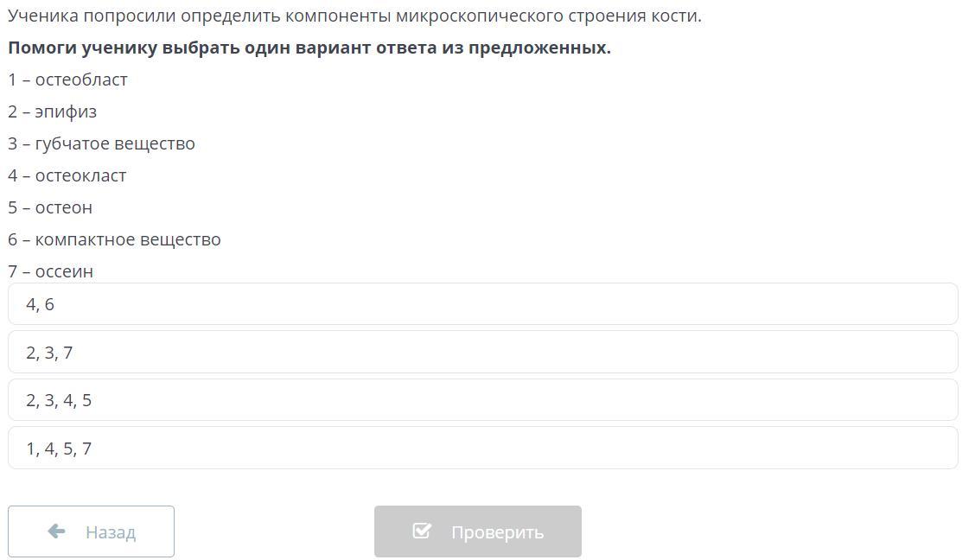
Task: Click the list line "7 – оссеин"
Action: pyautogui.click(x=50, y=271)
